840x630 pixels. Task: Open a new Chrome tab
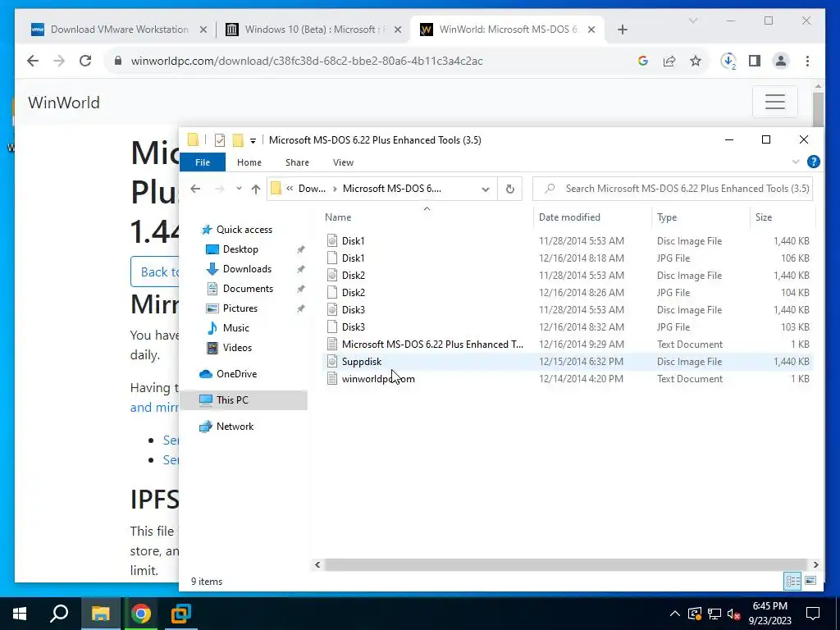(623, 30)
